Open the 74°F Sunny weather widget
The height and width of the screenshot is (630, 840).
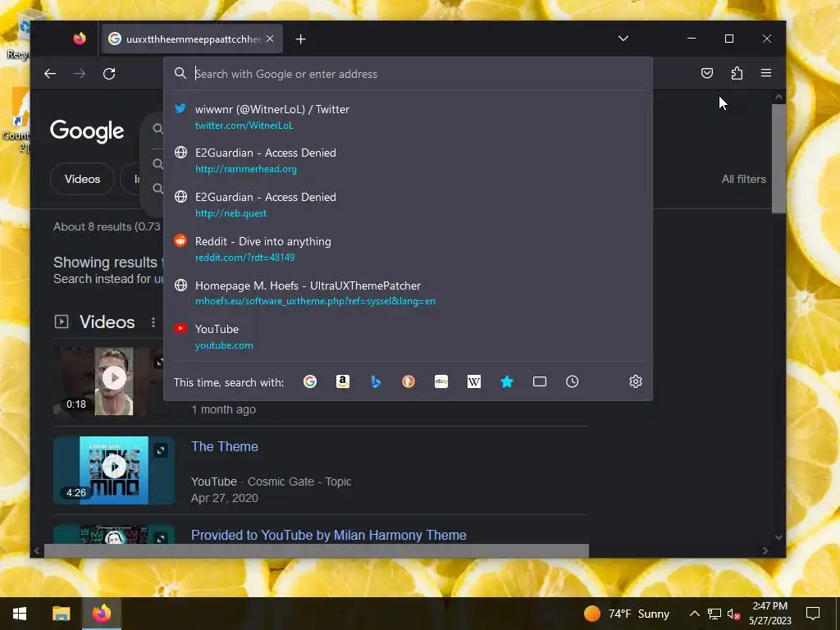[627, 614]
